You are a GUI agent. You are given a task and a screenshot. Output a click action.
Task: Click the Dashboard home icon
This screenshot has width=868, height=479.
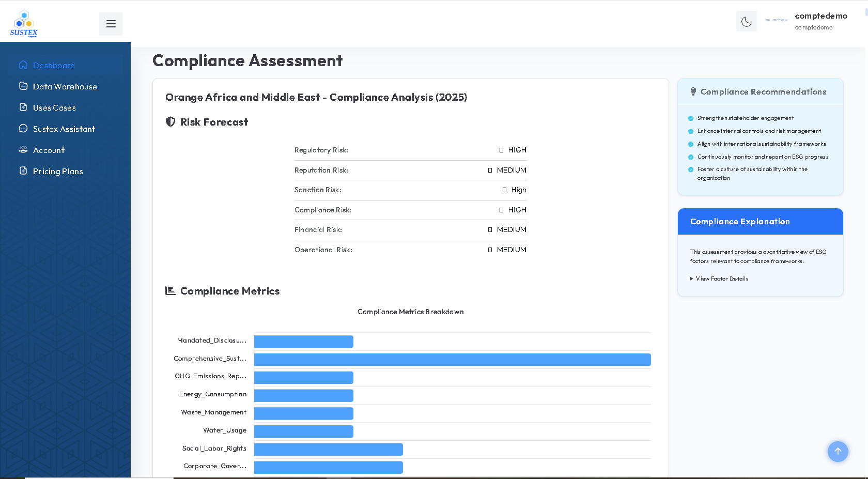23,65
